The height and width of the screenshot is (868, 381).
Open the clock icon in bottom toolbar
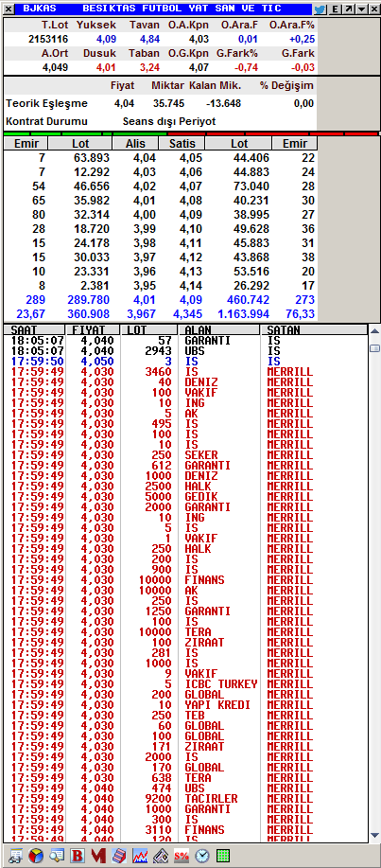[x=201, y=856]
